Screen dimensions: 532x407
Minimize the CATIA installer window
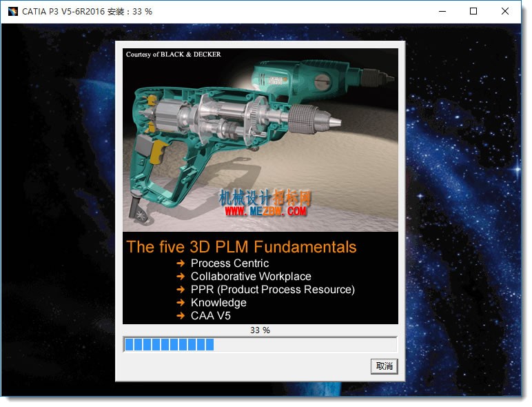[x=442, y=11]
